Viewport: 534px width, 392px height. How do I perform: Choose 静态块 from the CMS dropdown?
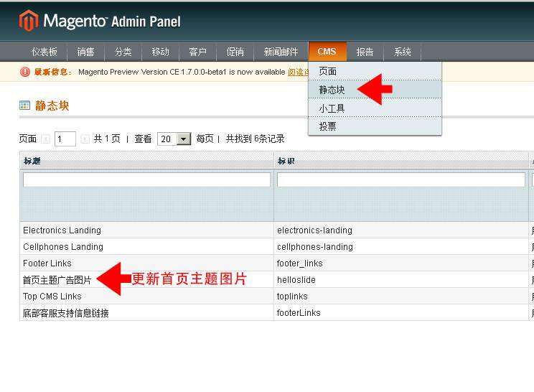click(x=375, y=90)
